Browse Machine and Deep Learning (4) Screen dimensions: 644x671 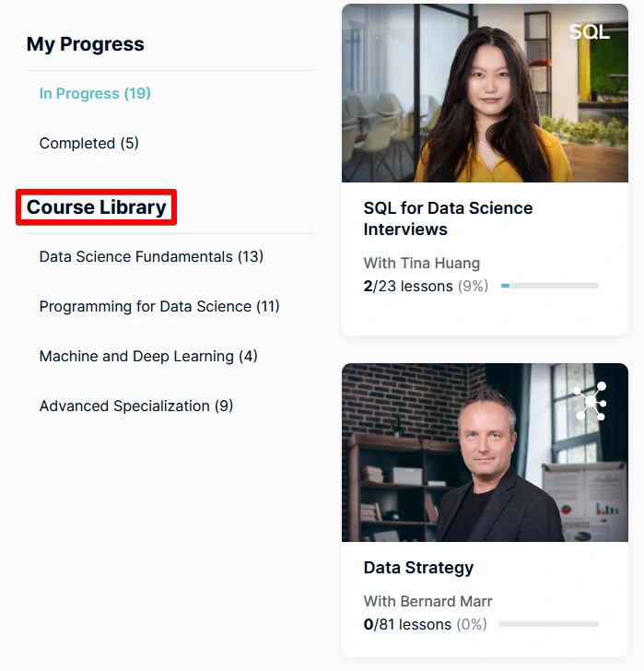(x=148, y=356)
